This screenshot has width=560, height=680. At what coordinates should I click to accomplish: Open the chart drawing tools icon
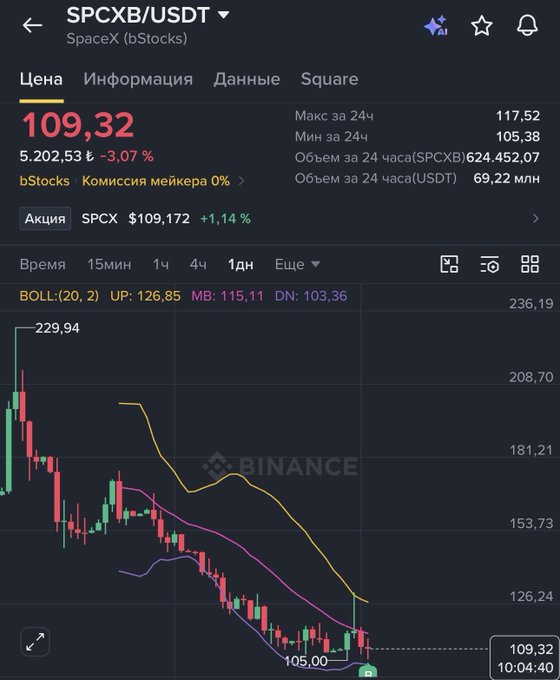(x=449, y=264)
